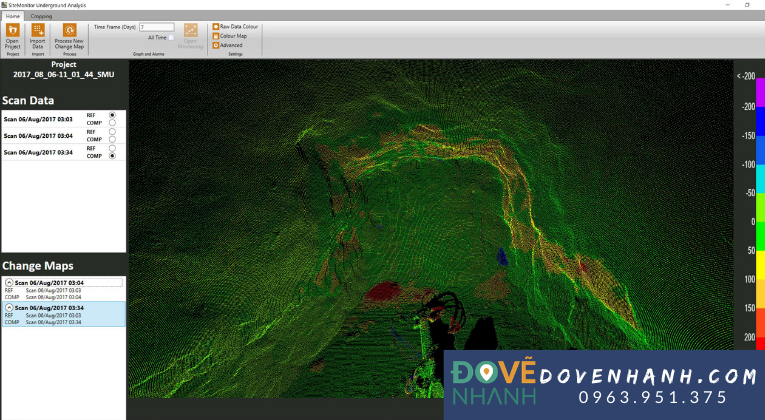Collapse the 03:04 change map entry
This screenshot has height=420, width=765.
[9, 282]
